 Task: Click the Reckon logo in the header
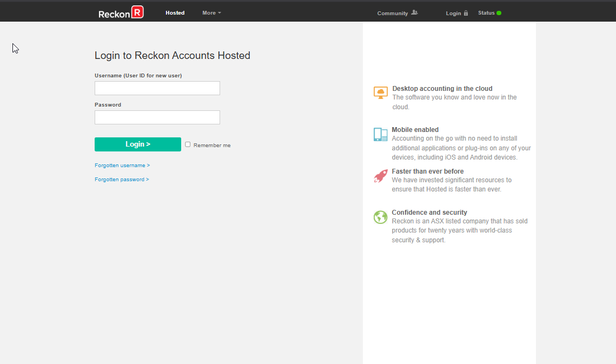[121, 12]
